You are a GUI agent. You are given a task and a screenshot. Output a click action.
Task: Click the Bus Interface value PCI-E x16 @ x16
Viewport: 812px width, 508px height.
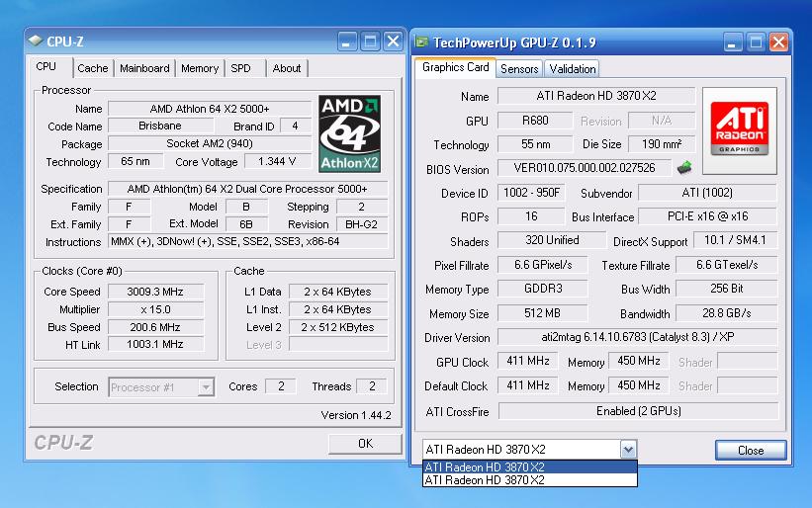pos(708,216)
